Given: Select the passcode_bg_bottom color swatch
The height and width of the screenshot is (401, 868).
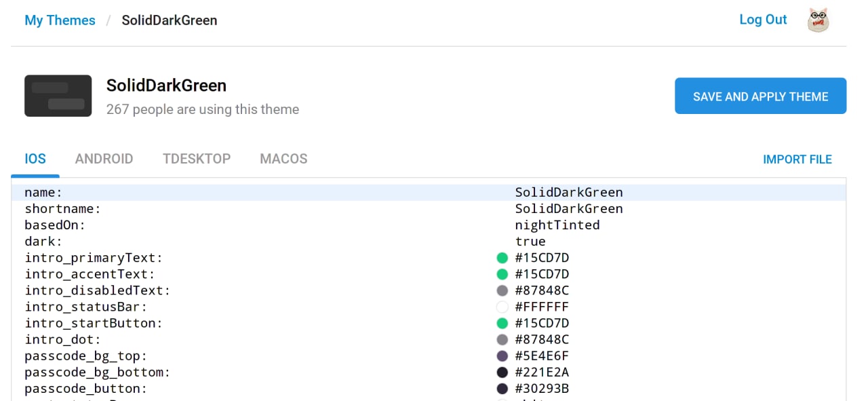Looking at the screenshot, I should point(502,372).
